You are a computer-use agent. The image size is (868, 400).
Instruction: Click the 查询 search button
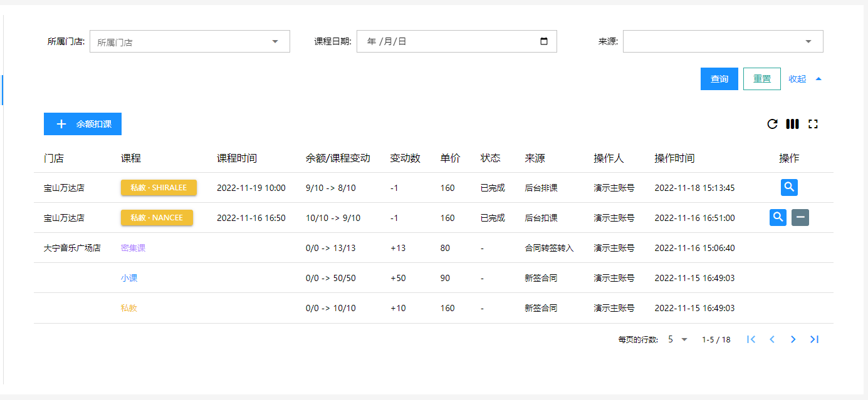point(719,79)
